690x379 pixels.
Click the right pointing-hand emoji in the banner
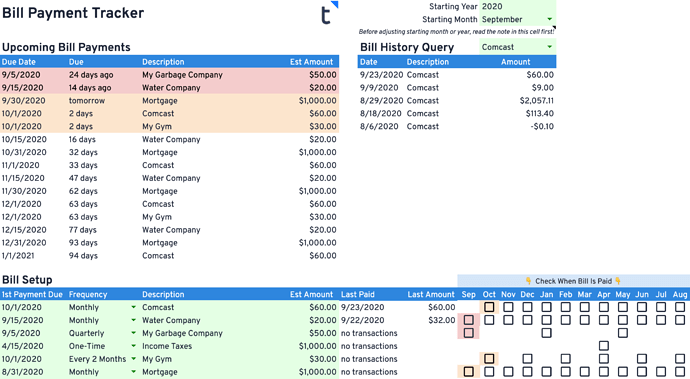[x=618, y=281]
